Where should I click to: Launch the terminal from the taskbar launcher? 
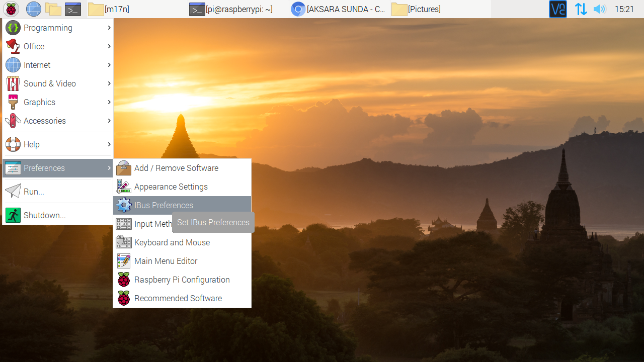[73, 9]
